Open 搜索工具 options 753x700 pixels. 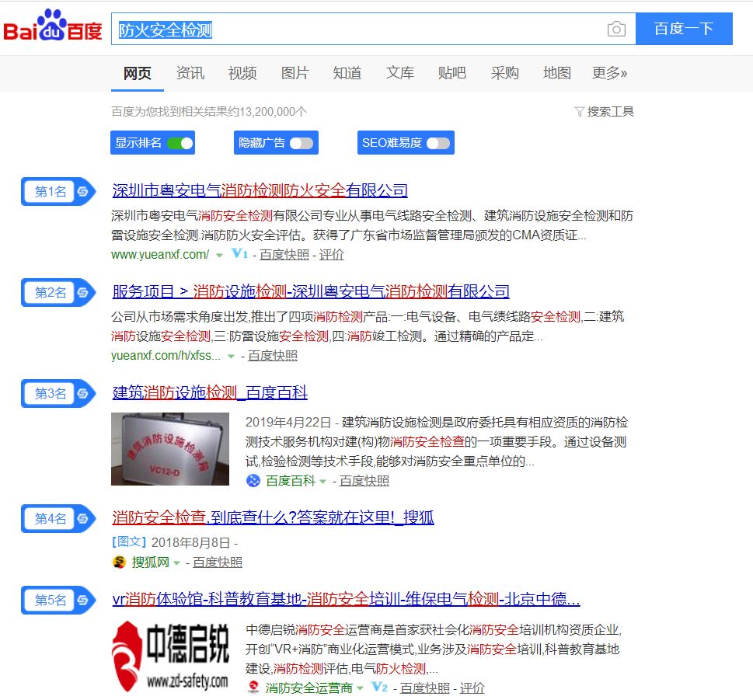[610, 112]
